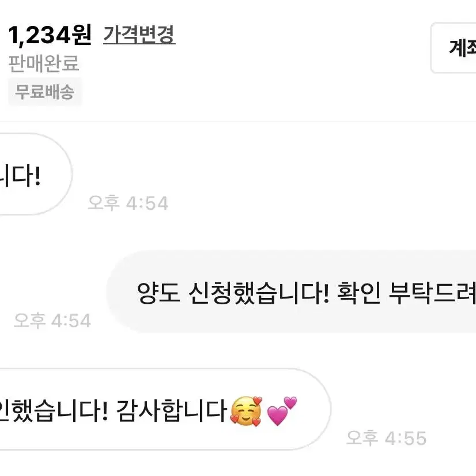Click the 1,234원 price text
The height and width of the screenshot is (476, 476).
point(50,35)
